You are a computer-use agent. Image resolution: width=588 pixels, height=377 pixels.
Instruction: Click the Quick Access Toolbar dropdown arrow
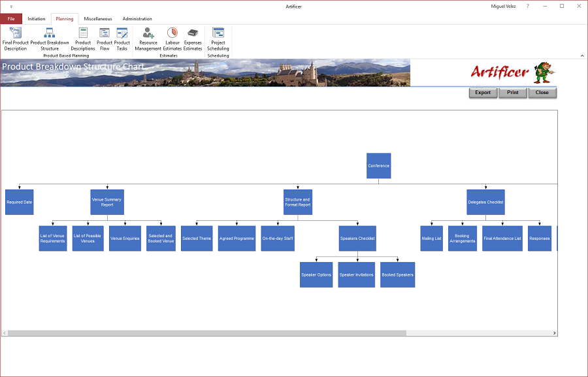[11, 7]
